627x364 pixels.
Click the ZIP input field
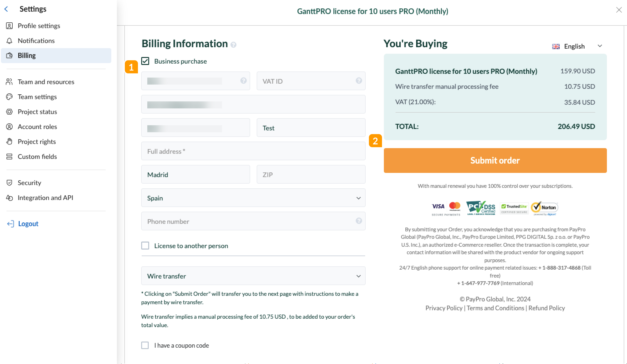pyautogui.click(x=311, y=174)
